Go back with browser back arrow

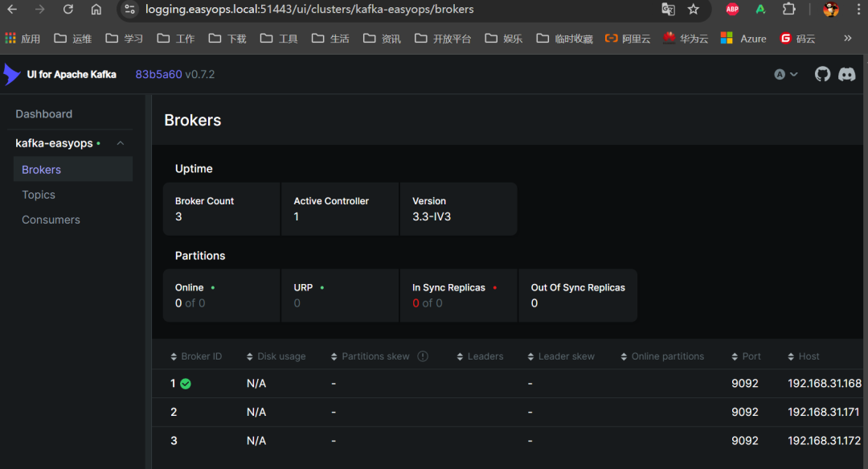[x=12, y=10]
